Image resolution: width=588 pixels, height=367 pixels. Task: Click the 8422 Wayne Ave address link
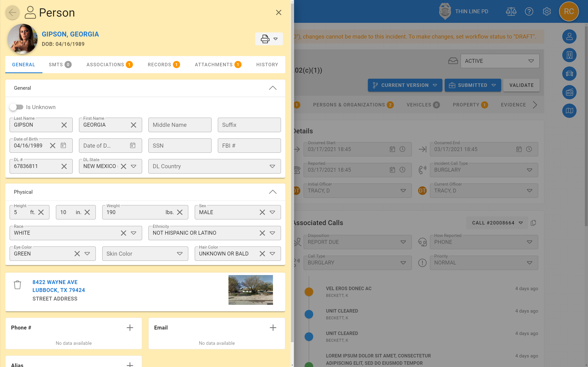tap(55, 282)
